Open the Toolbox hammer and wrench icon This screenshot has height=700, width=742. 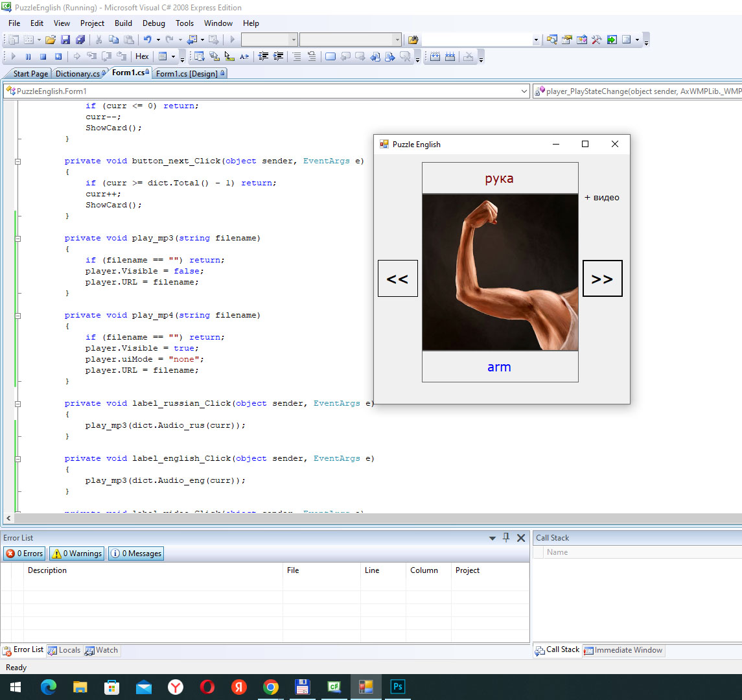pyautogui.click(x=597, y=40)
